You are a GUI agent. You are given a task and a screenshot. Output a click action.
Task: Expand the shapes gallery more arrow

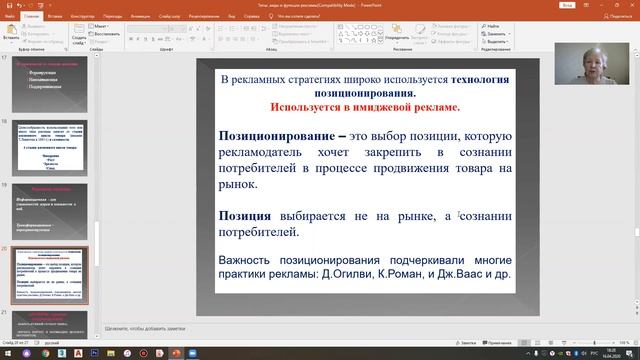[380, 41]
